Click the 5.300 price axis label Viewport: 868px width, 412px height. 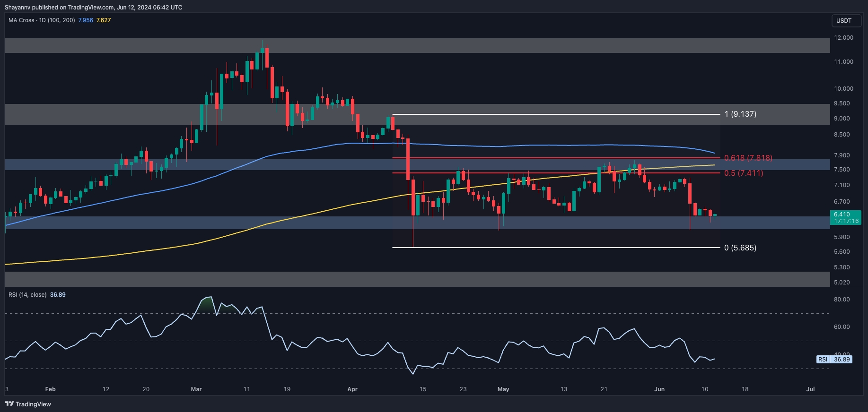coord(842,267)
